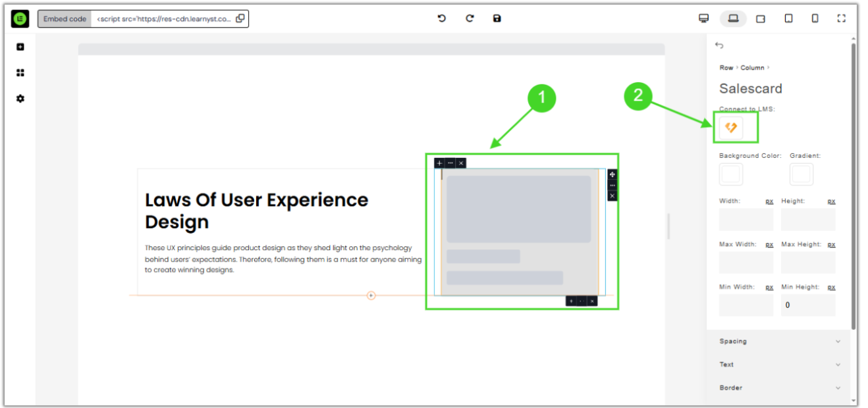Image resolution: width=868 pixels, height=408 pixels.
Task: Select Row in the breadcrumb
Action: 726,68
